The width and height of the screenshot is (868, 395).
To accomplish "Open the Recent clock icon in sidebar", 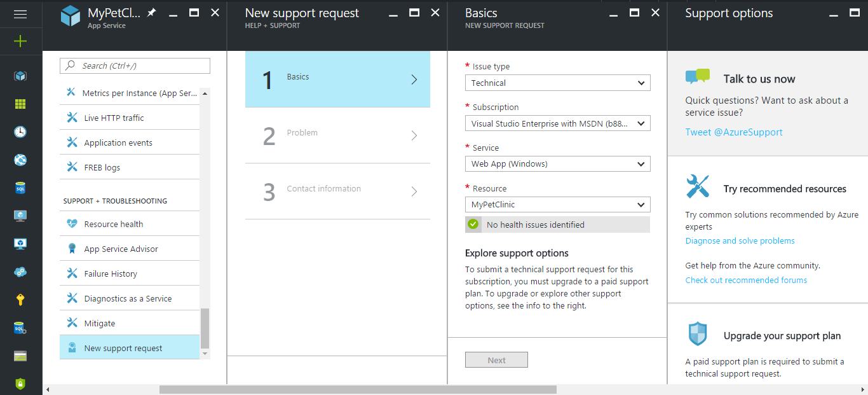I will (x=20, y=132).
